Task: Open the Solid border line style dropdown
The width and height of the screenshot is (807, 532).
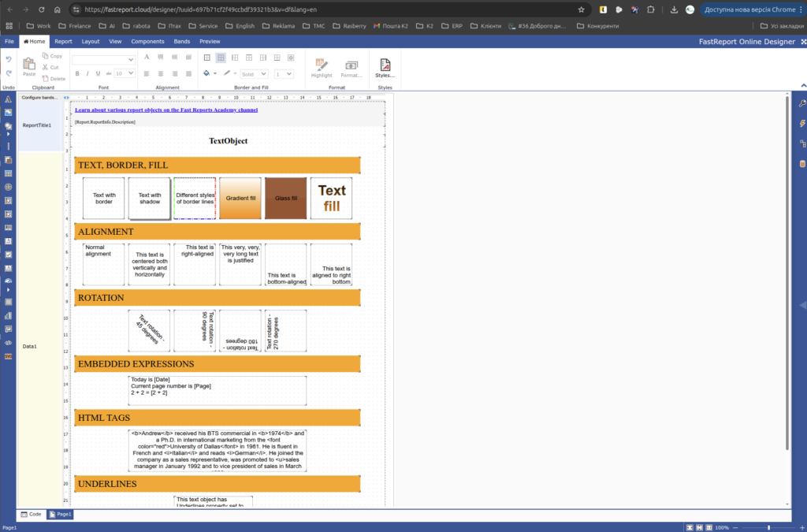Action: (x=254, y=74)
